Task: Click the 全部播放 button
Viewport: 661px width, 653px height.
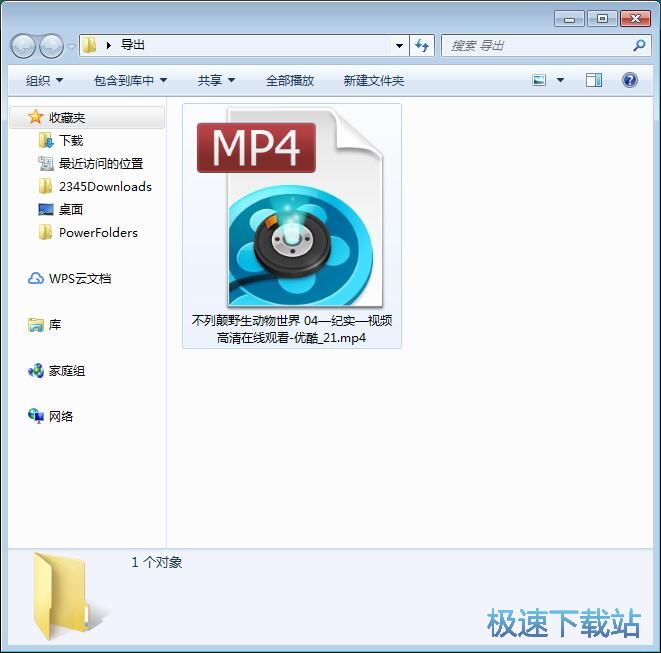Action: click(290, 80)
